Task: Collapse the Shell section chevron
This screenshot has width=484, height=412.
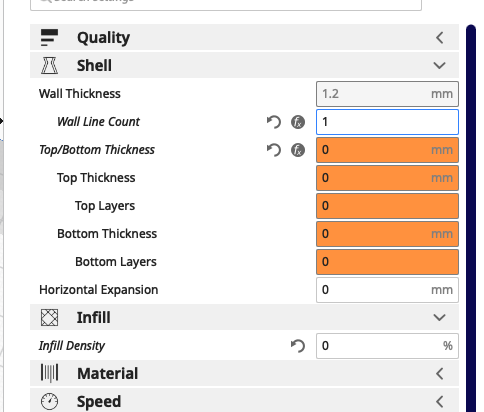Action: [x=440, y=65]
